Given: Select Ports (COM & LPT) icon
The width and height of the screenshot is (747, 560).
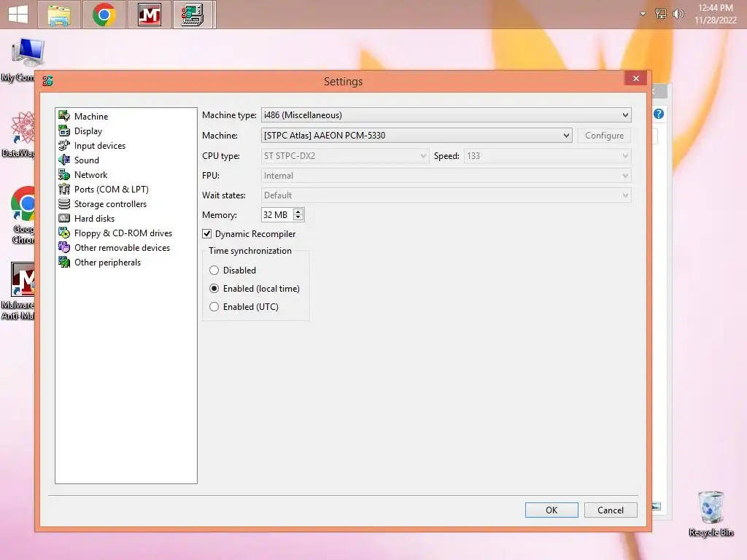Looking at the screenshot, I should (x=64, y=189).
